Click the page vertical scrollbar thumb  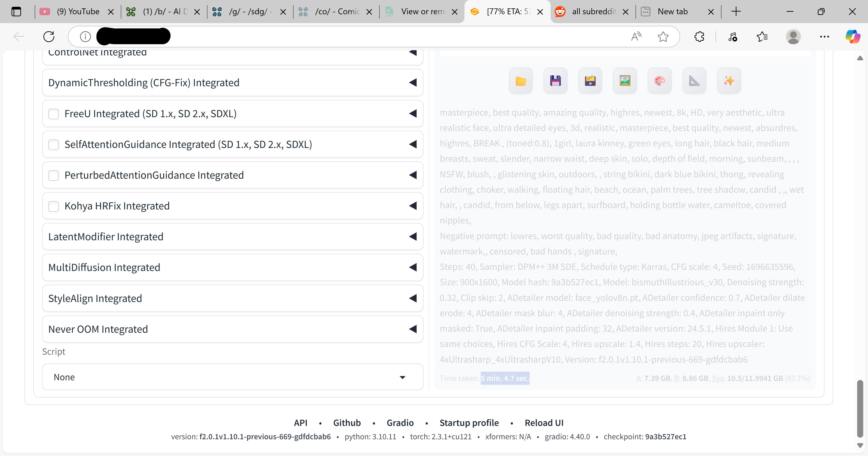860,409
